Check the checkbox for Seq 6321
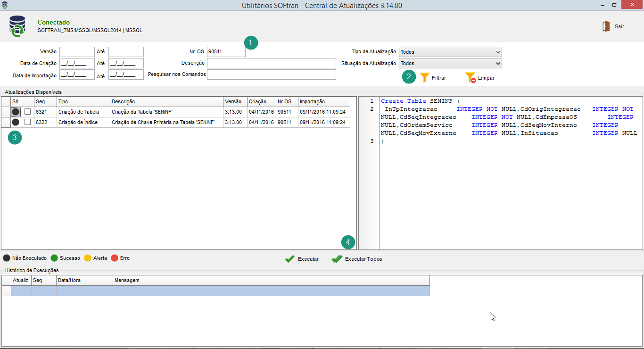The height and width of the screenshot is (349, 644). (28, 112)
